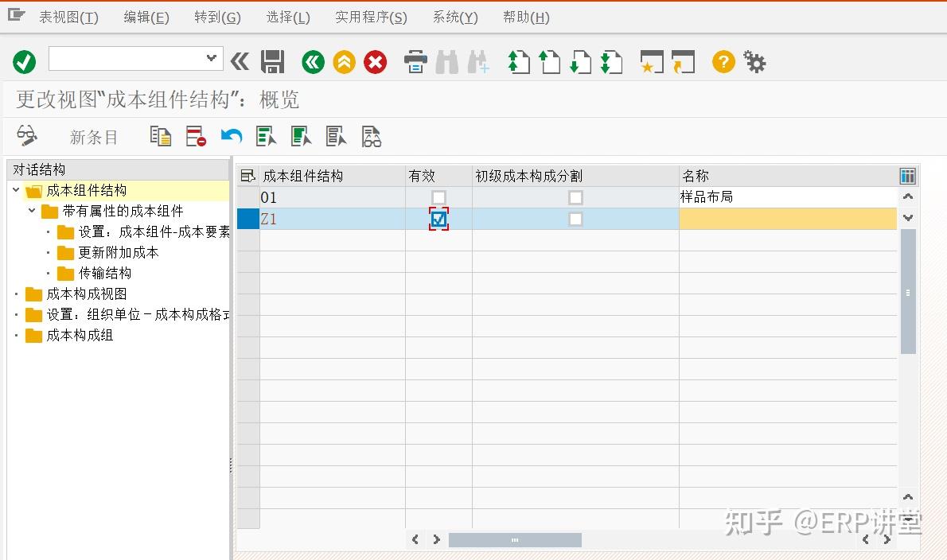Uncheck 有效 checkbox for row Z1
947x560 pixels.
438,218
